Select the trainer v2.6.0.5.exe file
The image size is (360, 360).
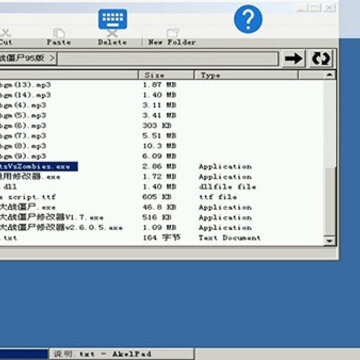[x=61, y=228]
